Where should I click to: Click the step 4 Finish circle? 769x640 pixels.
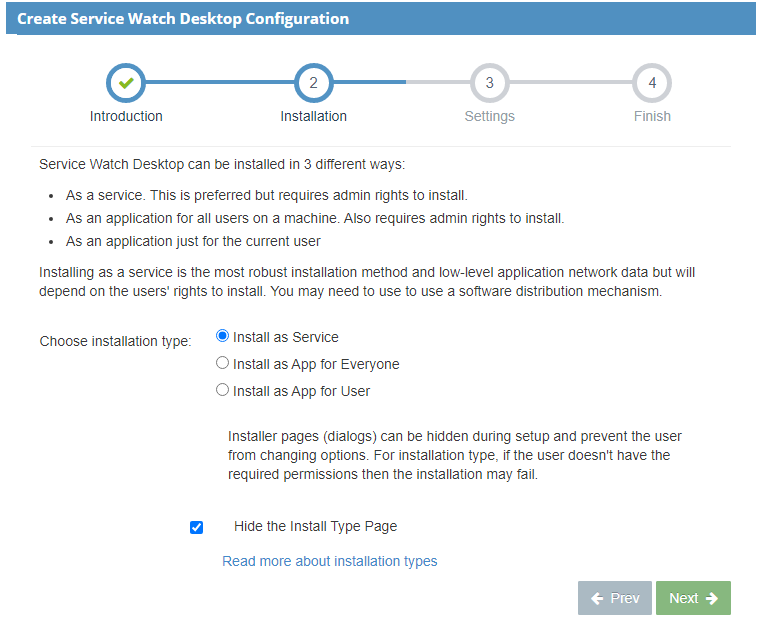click(x=652, y=83)
